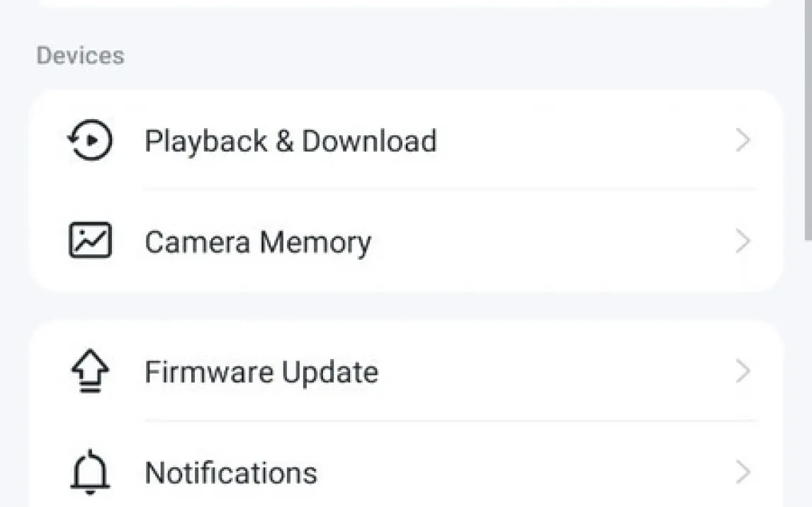Click the divider line below Playback & Download
Screen dimensions: 812x507
coord(449,190)
